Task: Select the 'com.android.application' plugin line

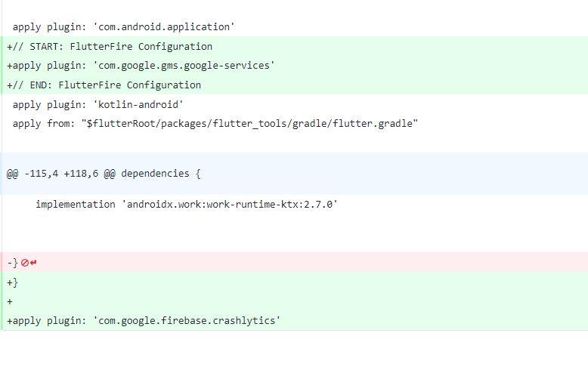Action: [294, 27]
